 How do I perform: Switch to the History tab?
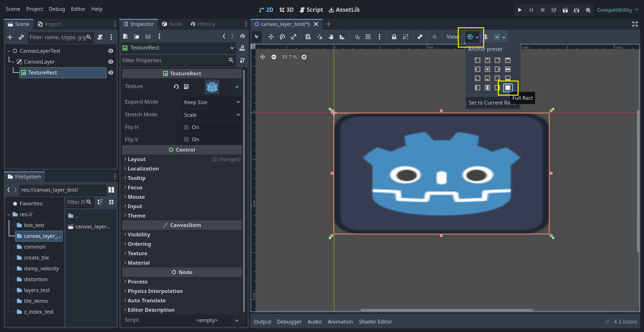203,24
